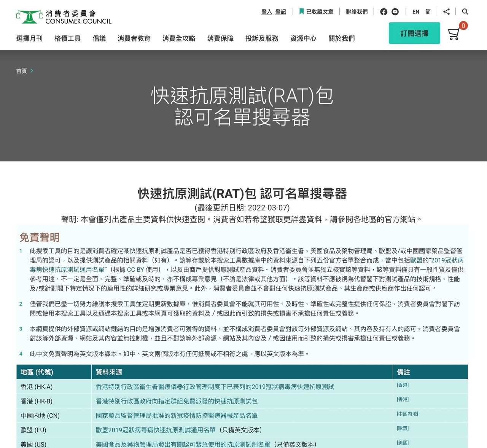Click the green bookmark icon
Image resolution: width=487 pixels, height=448 pixels.
tap(301, 12)
